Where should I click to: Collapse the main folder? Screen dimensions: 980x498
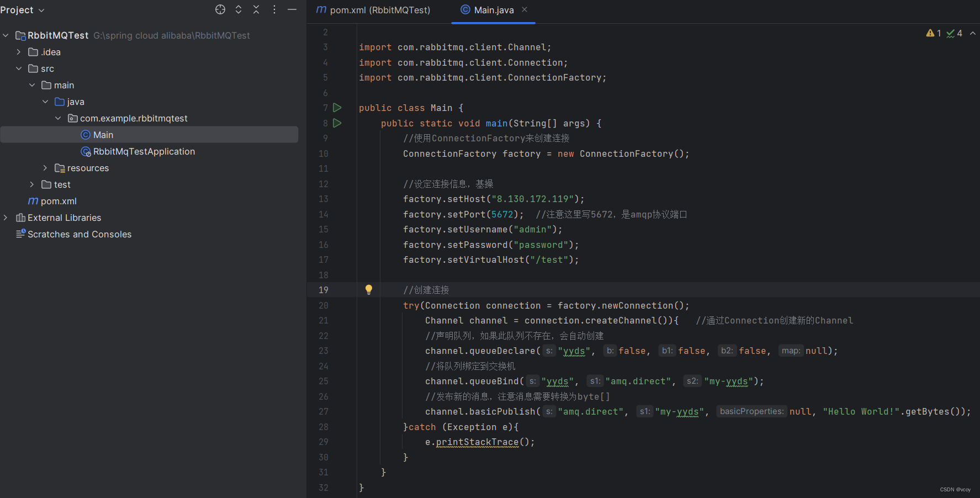click(32, 85)
